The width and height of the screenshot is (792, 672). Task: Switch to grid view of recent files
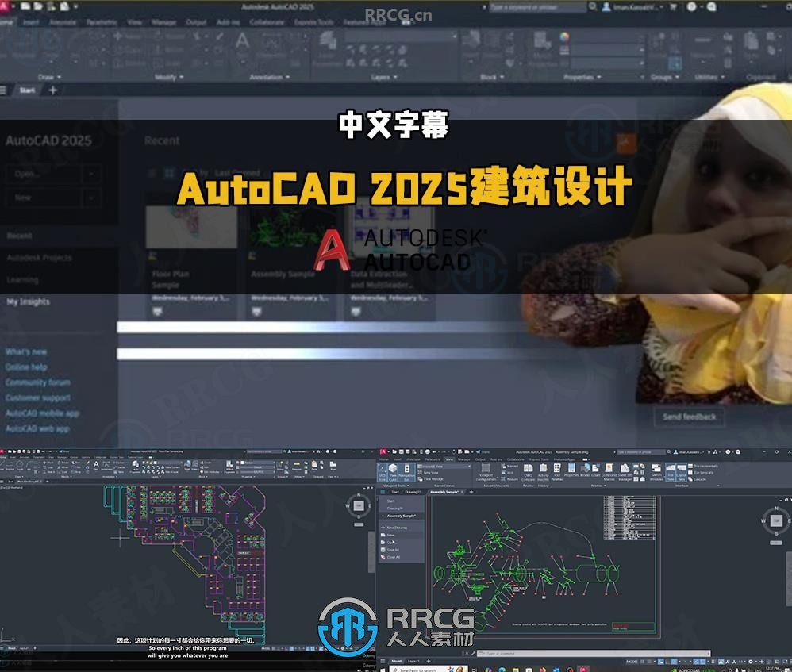[x=169, y=173]
